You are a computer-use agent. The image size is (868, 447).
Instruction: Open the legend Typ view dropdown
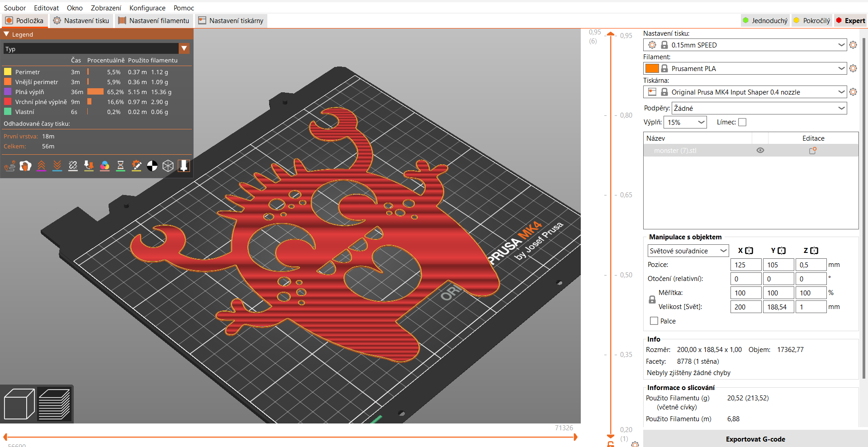(x=96, y=48)
